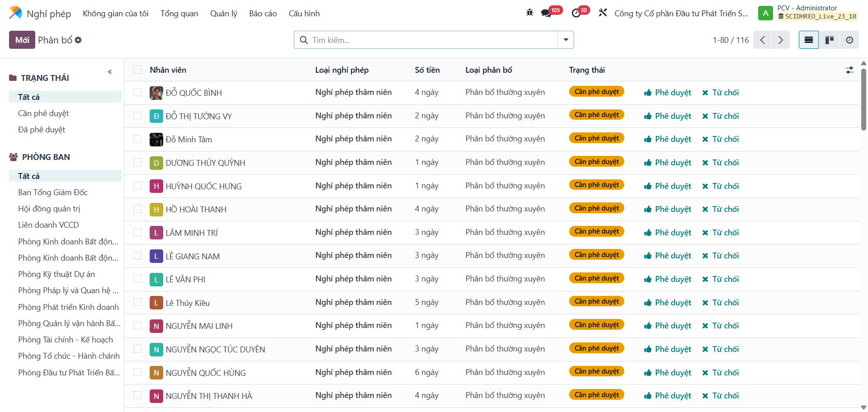Open activities clock icon with 30 badge
This screenshot has height=412, width=868.
click(576, 13)
